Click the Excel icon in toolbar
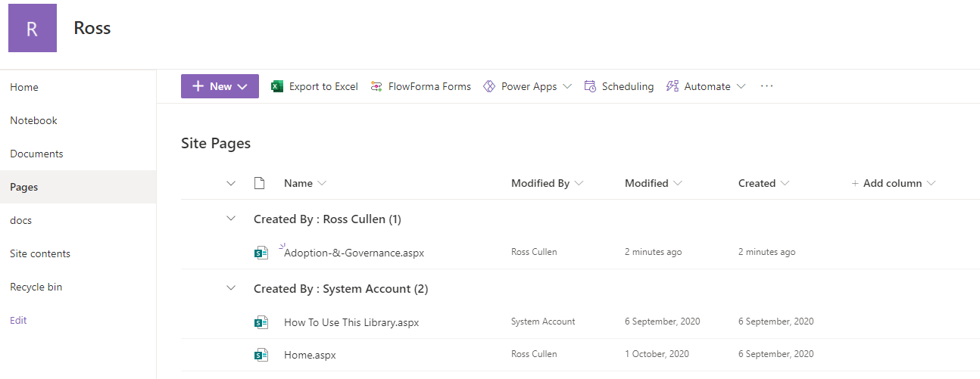This screenshot has width=980, height=379. pos(277,86)
